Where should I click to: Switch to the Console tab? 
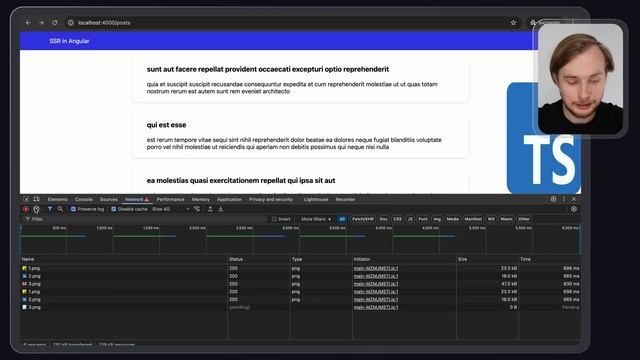[84, 199]
